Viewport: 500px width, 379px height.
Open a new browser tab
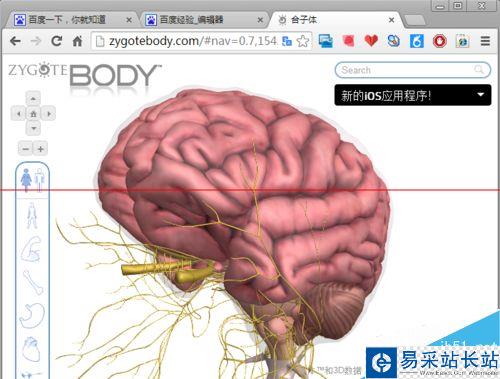pyautogui.click(x=415, y=20)
